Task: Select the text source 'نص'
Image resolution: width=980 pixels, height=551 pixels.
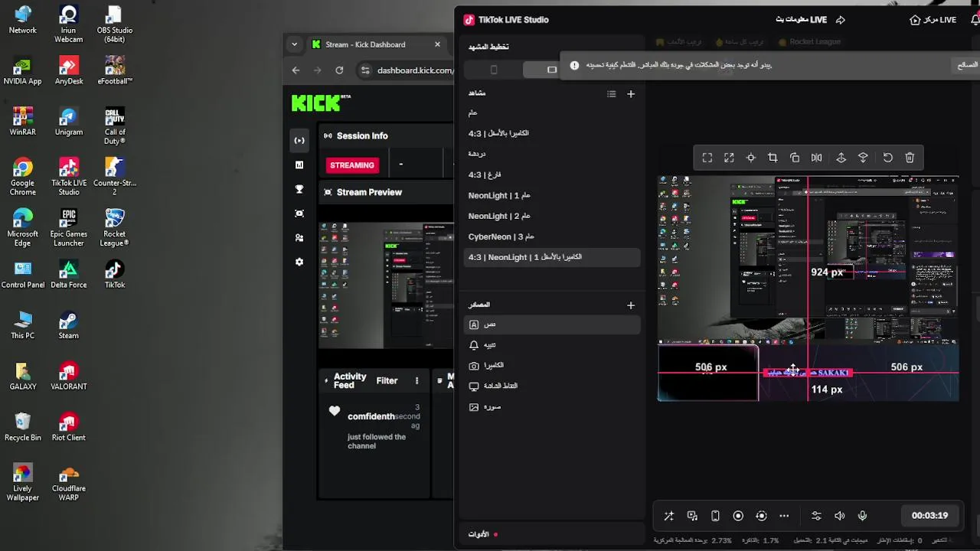Action: [551, 324]
